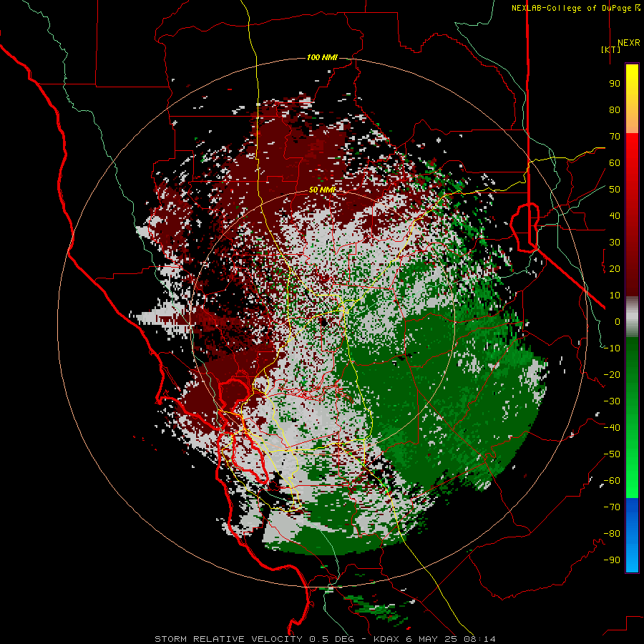Click the 10 value on velocity scale
Screen dimensions: 644x644
(x=615, y=296)
